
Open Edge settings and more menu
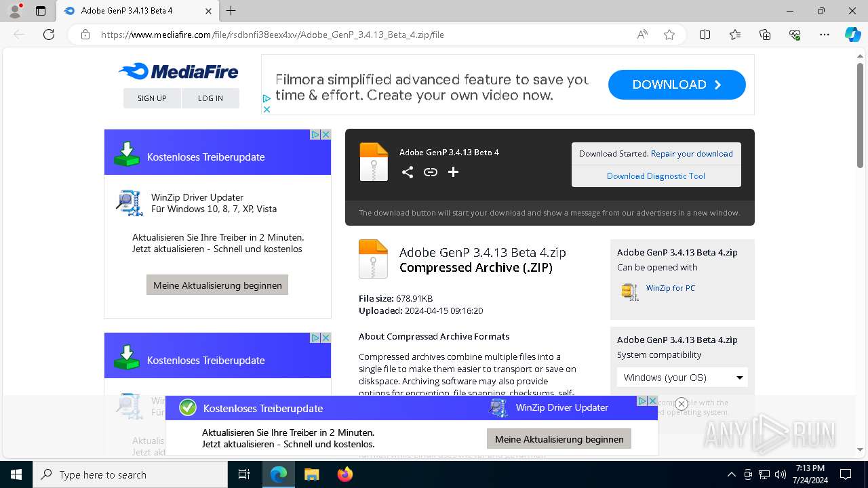(x=825, y=35)
